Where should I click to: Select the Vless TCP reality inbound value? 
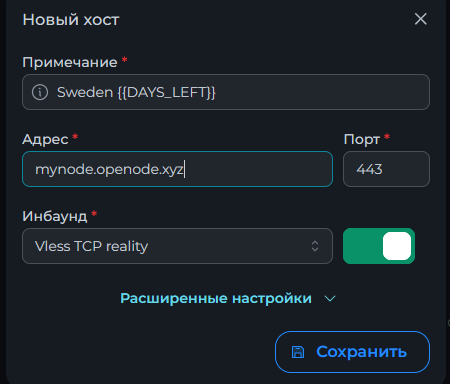tap(91, 246)
